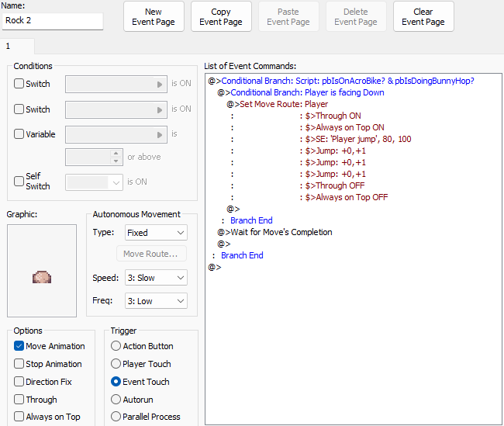Click the Copy Event Page button
The image size is (504, 426).
(x=221, y=16)
